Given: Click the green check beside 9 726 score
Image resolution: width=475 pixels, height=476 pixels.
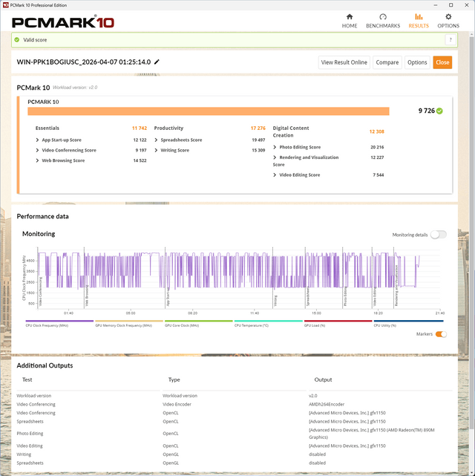Looking at the screenshot, I should [439, 111].
